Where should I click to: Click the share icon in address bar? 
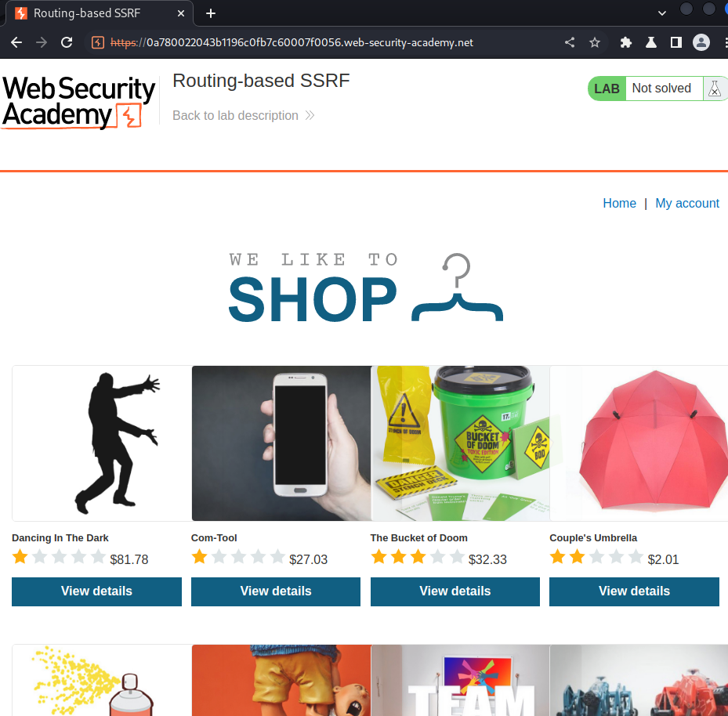(x=570, y=42)
